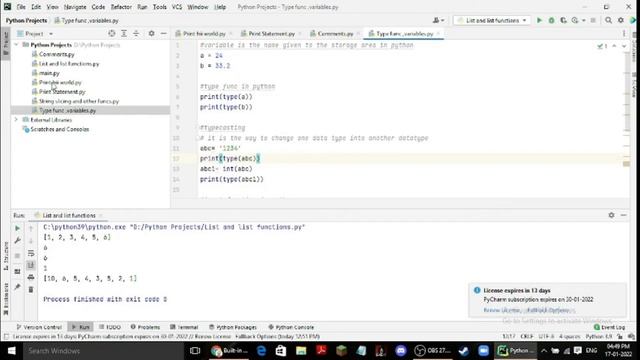
Task: Collapse all in the Project panel
Action: [136, 33]
